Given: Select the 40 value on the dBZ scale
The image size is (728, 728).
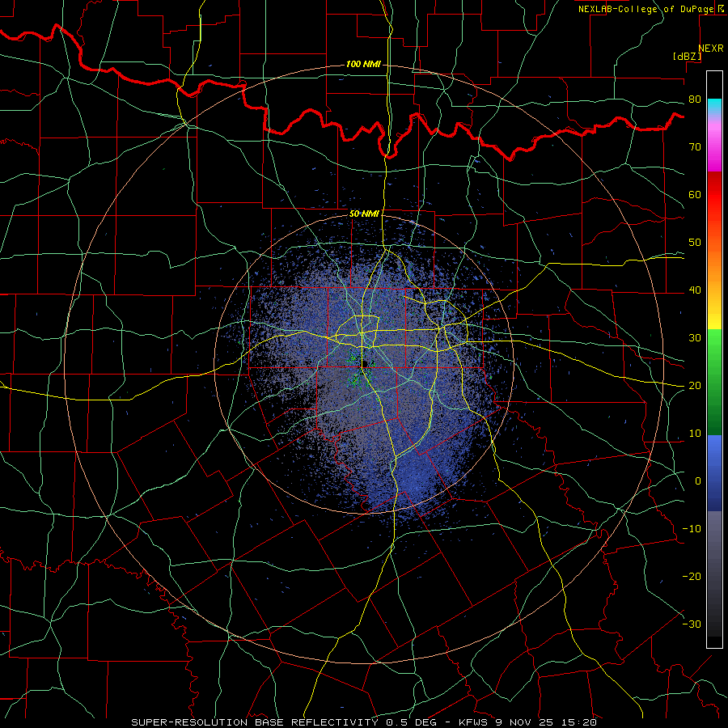Looking at the screenshot, I should pyautogui.click(x=695, y=290).
